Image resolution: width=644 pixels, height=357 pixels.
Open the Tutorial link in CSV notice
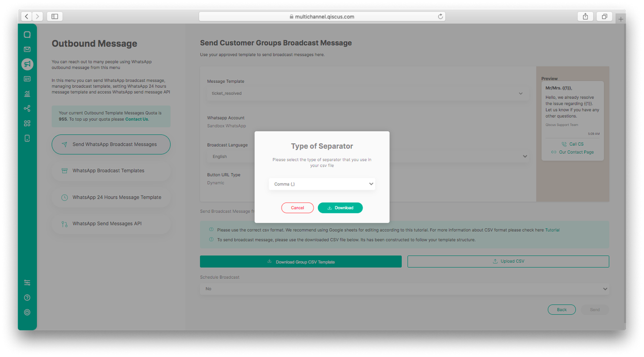(552, 230)
